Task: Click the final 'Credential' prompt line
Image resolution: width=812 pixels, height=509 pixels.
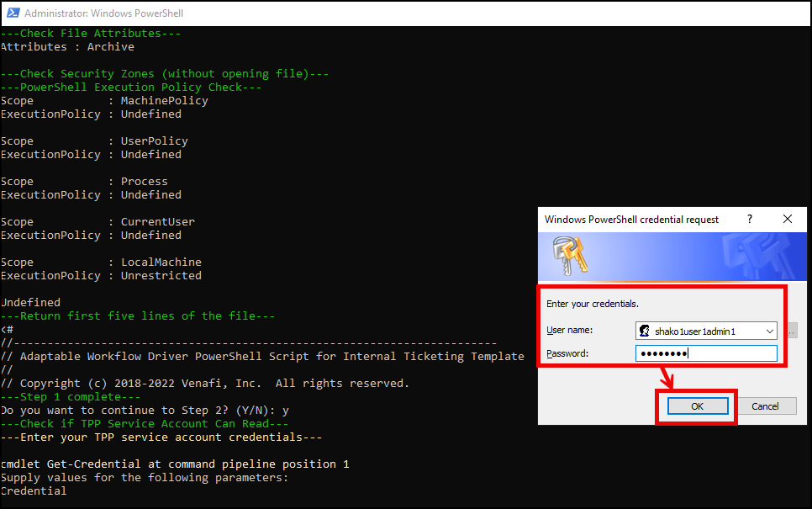Action: (34, 491)
